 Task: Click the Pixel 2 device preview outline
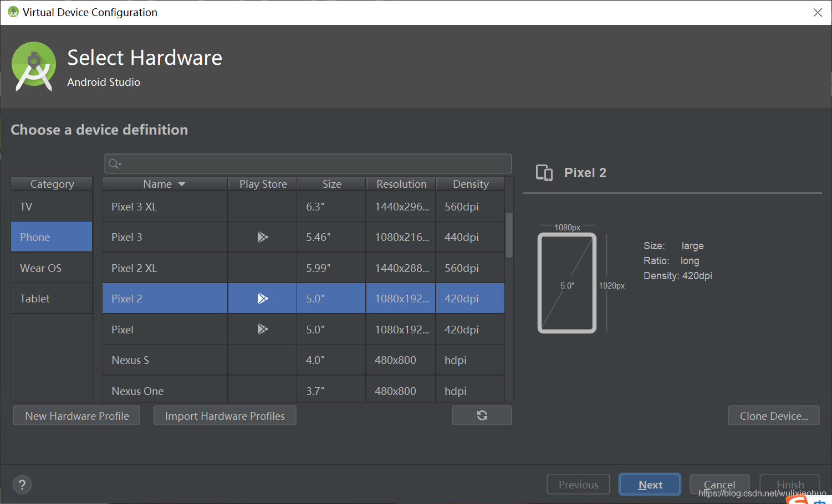click(x=567, y=283)
